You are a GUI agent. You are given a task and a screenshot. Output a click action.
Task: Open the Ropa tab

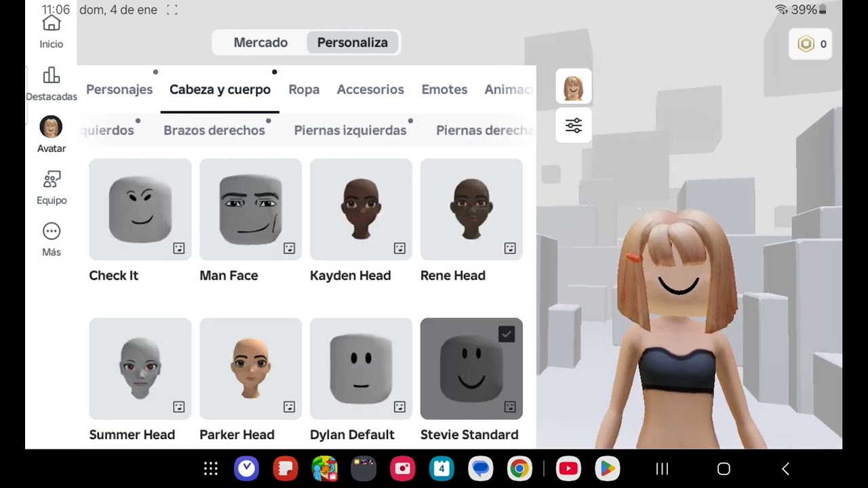pos(304,89)
